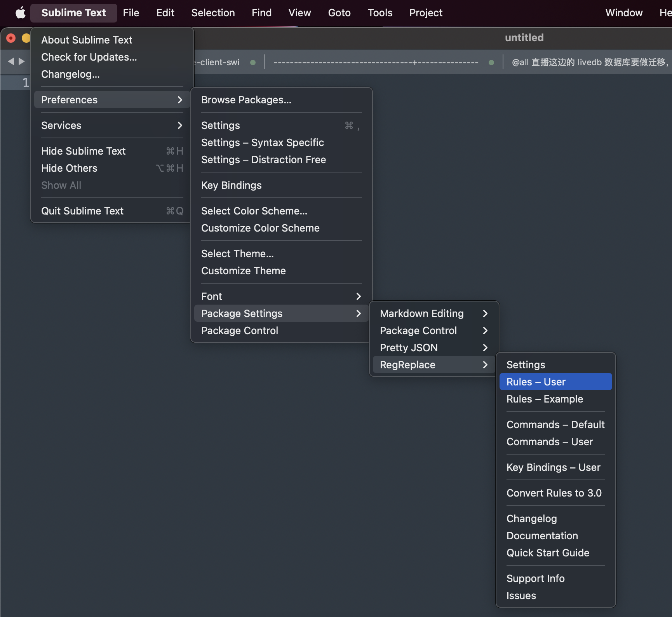
Task: Open Rules – Example
Action: (x=545, y=399)
